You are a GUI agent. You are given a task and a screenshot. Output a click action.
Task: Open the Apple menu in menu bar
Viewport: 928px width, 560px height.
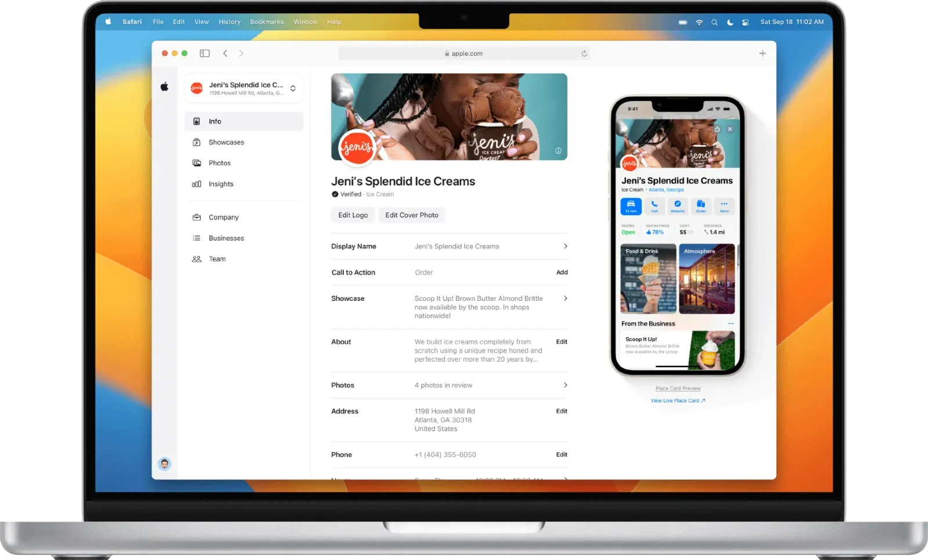108,21
